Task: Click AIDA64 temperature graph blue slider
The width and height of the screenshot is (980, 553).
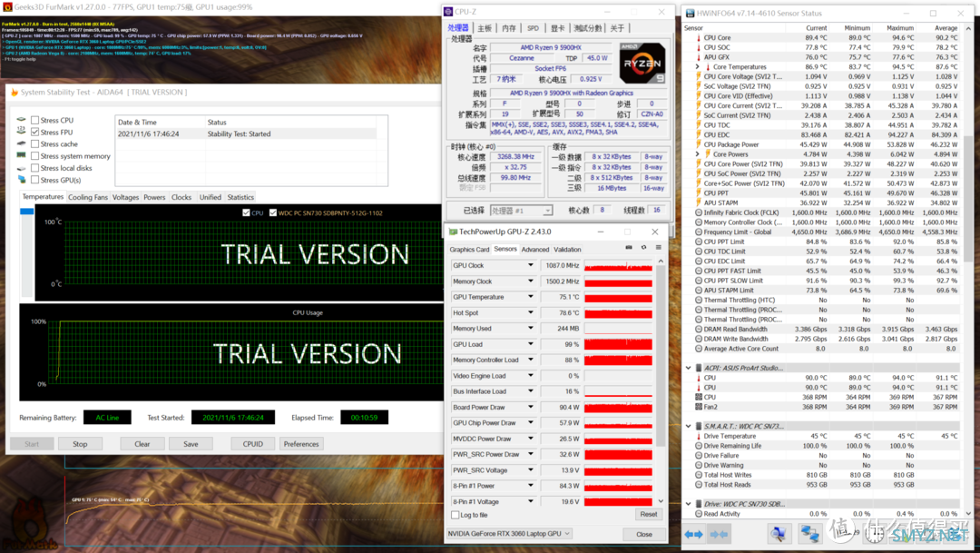Action: (x=27, y=212)
